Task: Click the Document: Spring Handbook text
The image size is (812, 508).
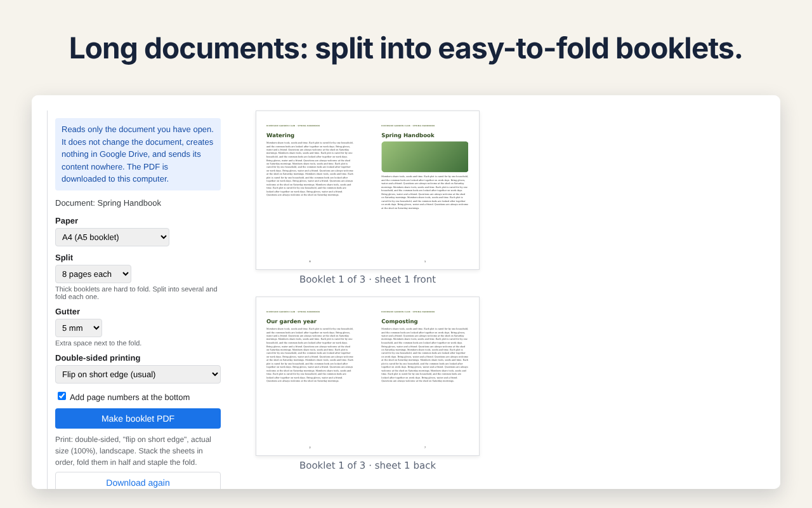Action: point(108,203)
